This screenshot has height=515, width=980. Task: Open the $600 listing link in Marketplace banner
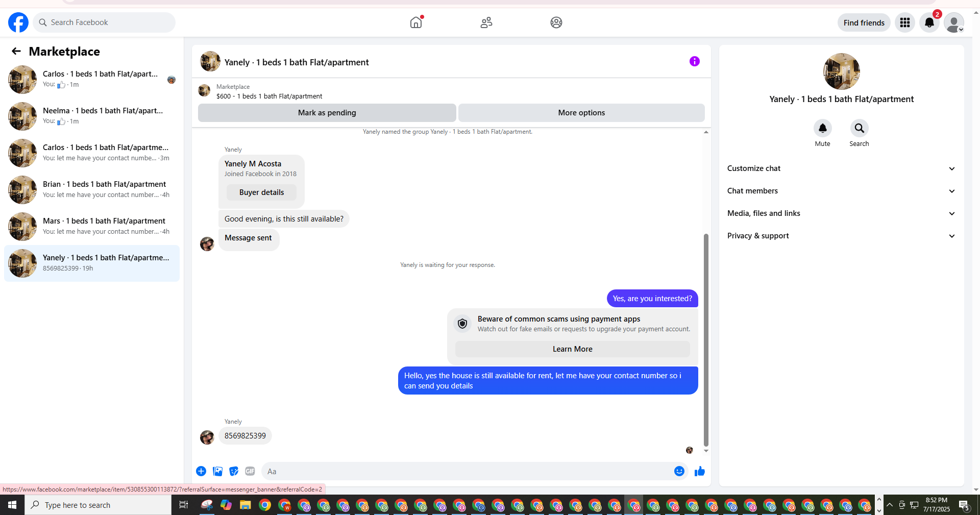269,96
